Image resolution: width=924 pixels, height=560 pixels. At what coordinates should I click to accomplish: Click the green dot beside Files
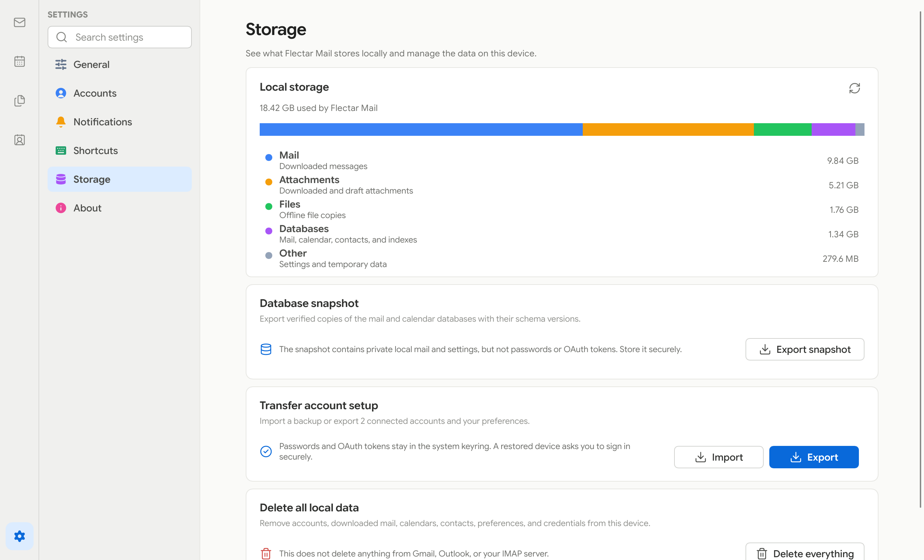pos(268,206)
